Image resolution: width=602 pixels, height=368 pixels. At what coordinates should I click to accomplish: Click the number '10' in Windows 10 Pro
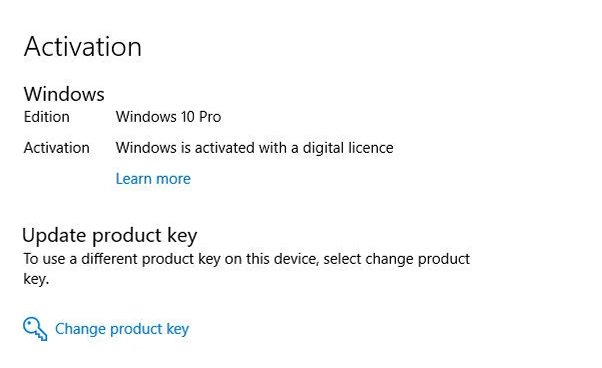[188, 117]
